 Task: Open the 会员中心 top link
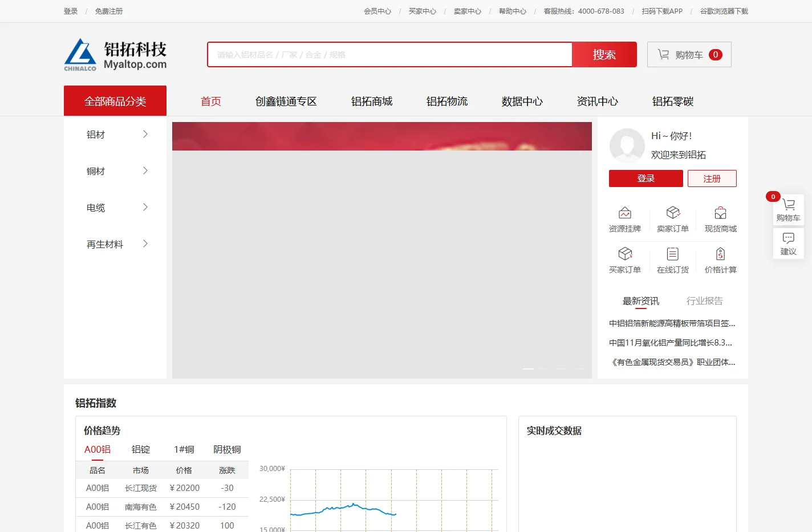377,11
